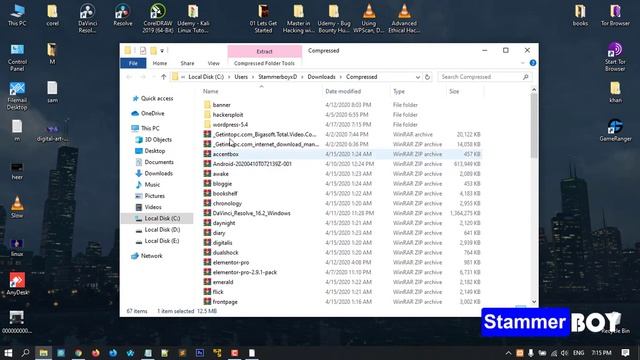The image size is (640, 360).
Task: Expand the ribbon with chevron
Action: (x=523, y=63)
